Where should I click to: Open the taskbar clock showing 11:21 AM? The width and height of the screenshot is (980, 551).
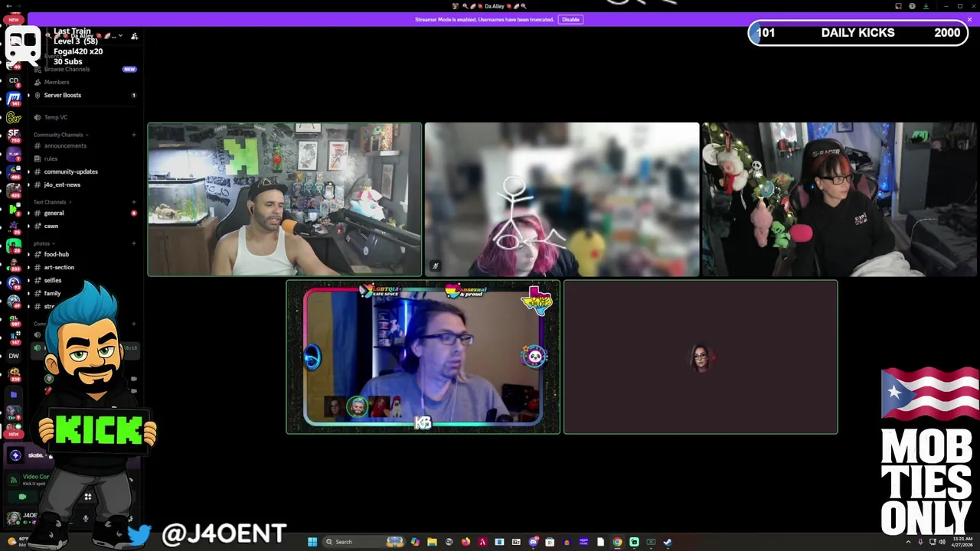(x=963, y=542)
